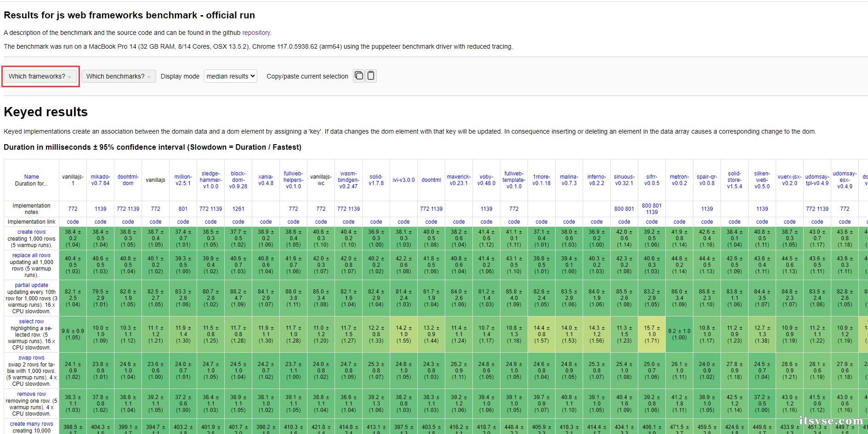Screen dimensions: 868x434
Task: Open the wasm-bindgen-v0.2.47 header link
Action: point(348,180)
